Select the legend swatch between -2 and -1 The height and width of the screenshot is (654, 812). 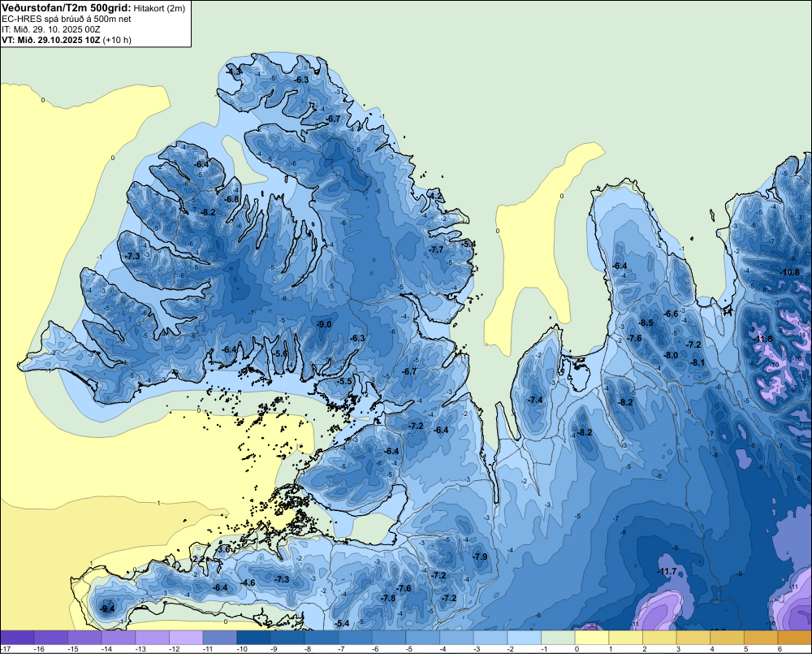pos(525,638)
